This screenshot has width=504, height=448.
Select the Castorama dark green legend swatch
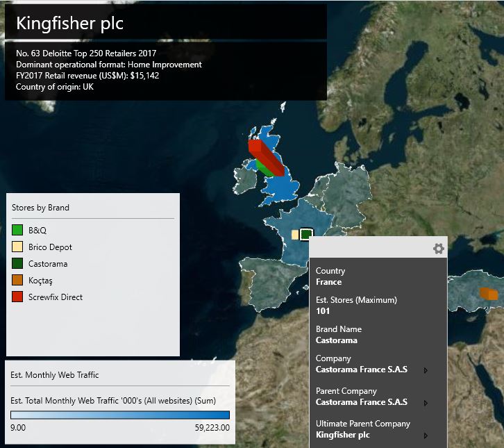coord(17,263)
